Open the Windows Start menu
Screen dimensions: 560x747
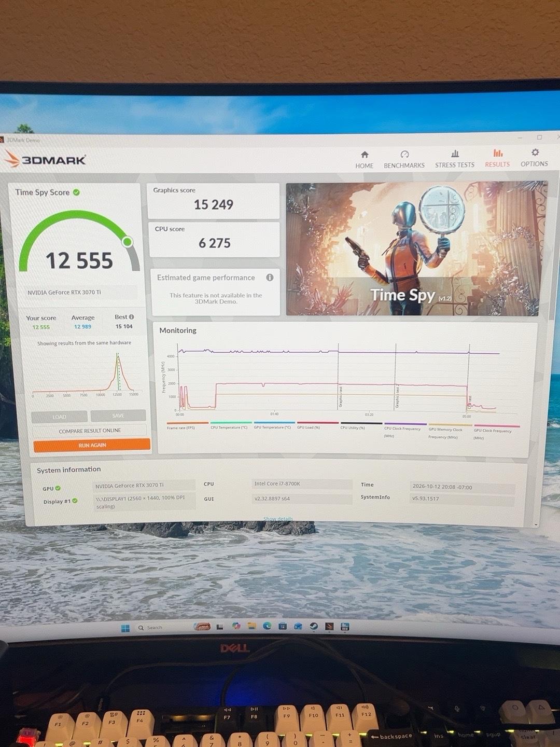125,628
